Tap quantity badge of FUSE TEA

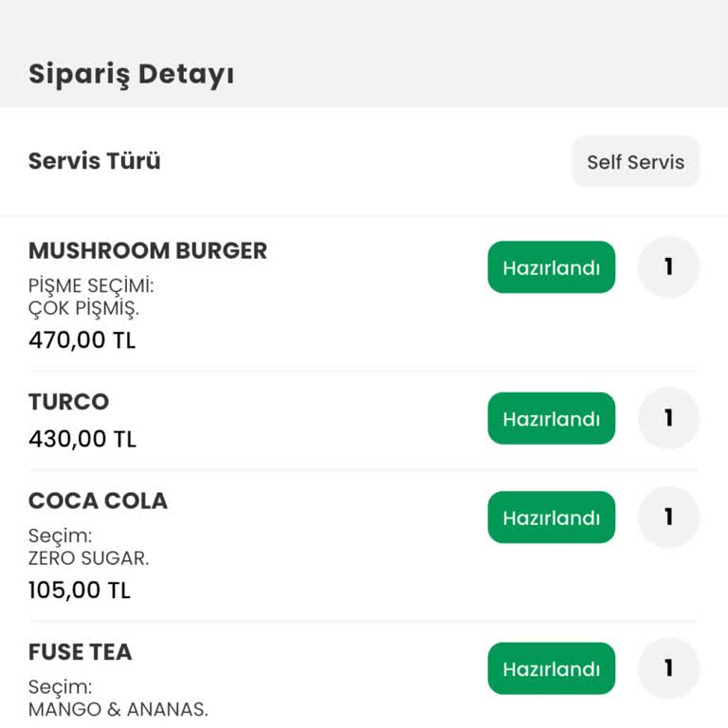[668, 668]
